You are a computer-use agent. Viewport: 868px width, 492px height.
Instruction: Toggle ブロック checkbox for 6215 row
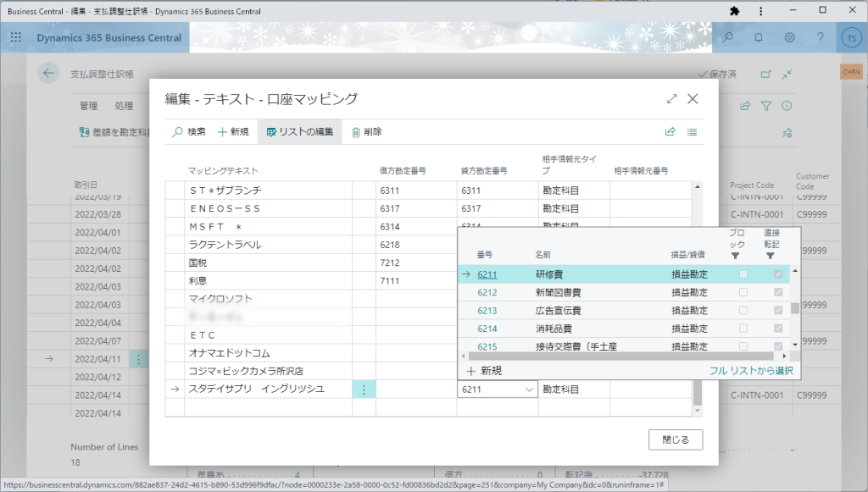[743, 346]
